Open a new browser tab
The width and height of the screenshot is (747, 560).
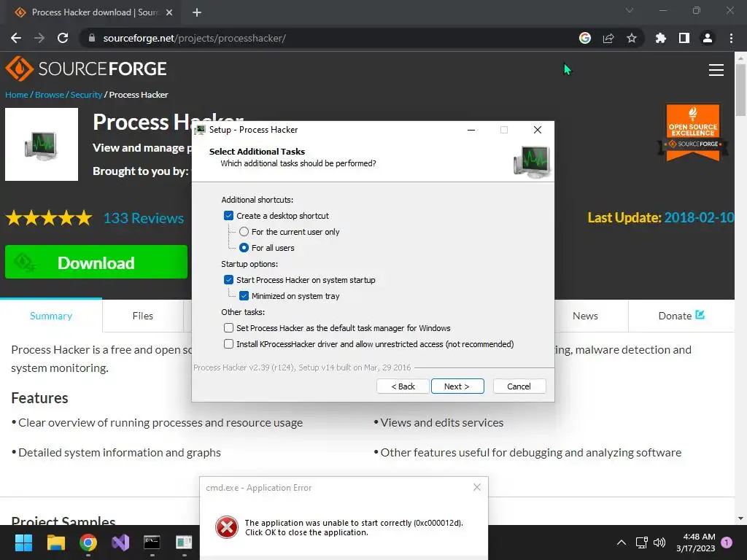coord(197,12)
